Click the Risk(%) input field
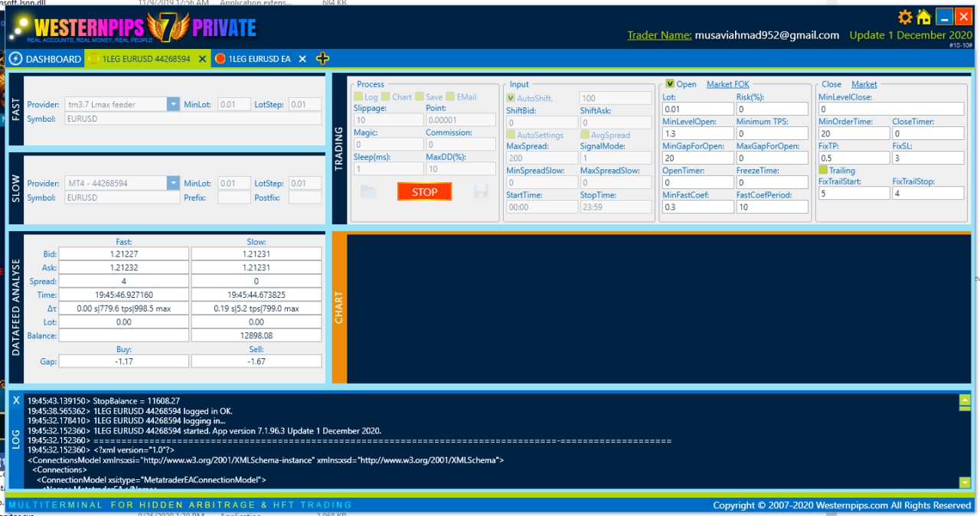 [772, 109]
